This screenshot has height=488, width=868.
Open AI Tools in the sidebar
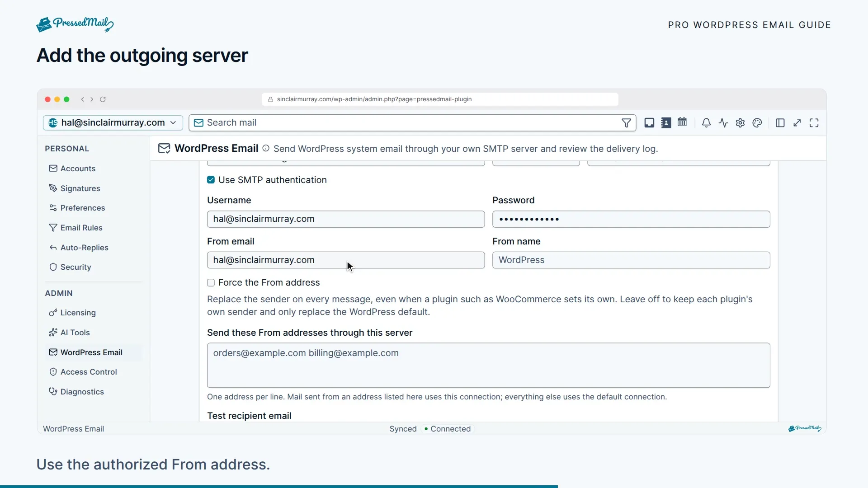click(x=94, y=333)
